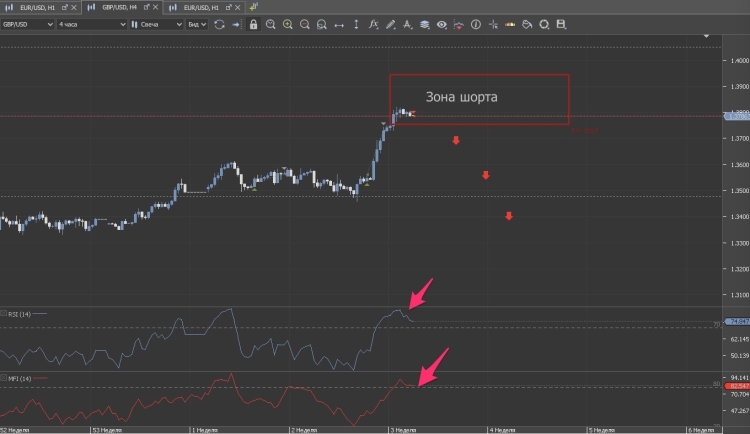The width and height of the screenshot is (750, 434).
Task: Click the '2 Неделя' time axis label
Action: (x=304, y=430)
